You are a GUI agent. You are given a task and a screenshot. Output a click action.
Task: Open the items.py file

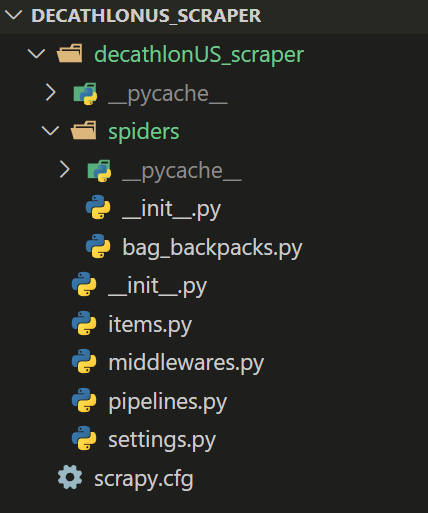click(150, 325)
